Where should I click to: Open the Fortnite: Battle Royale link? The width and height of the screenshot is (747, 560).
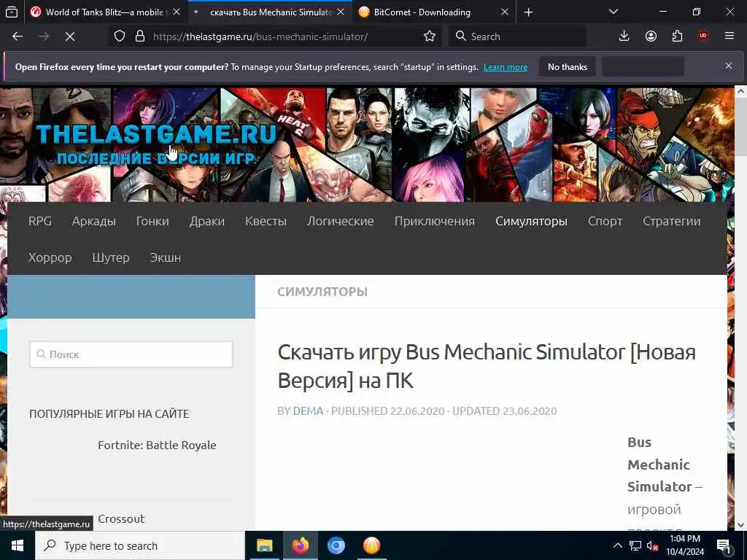coord(157,446)
